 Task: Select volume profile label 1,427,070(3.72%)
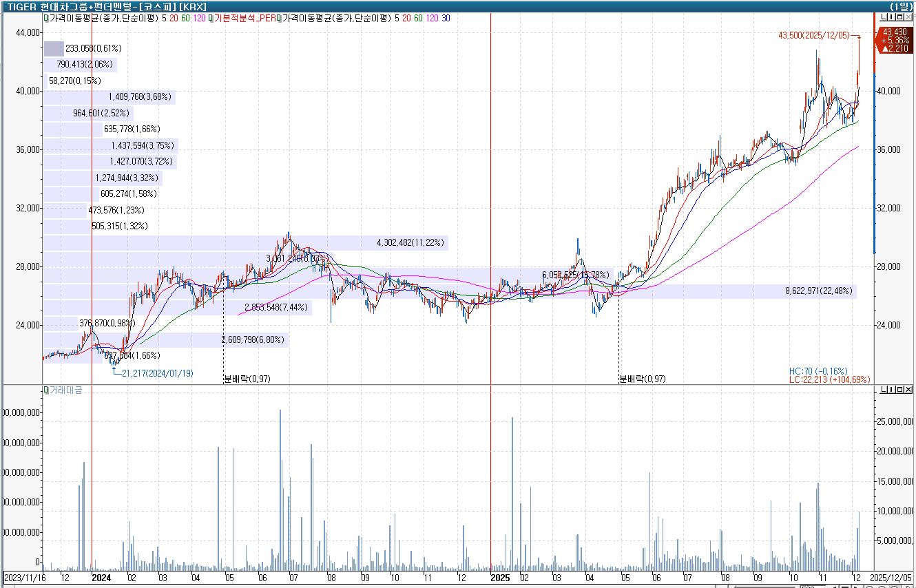tap(141, 162)
